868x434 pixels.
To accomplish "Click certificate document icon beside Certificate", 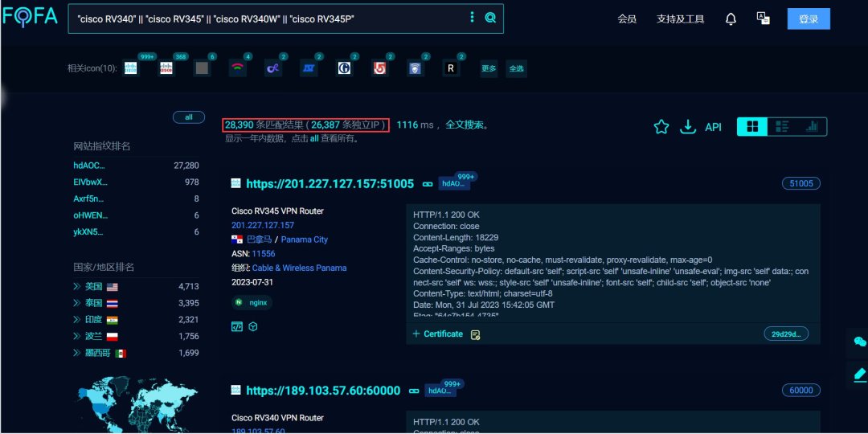I will coord(475,334).
